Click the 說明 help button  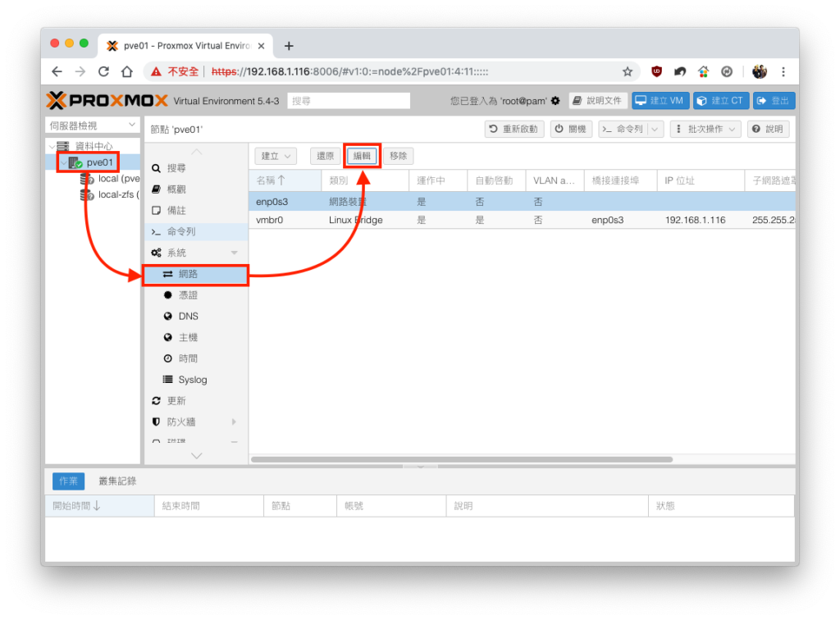point(768,129)
